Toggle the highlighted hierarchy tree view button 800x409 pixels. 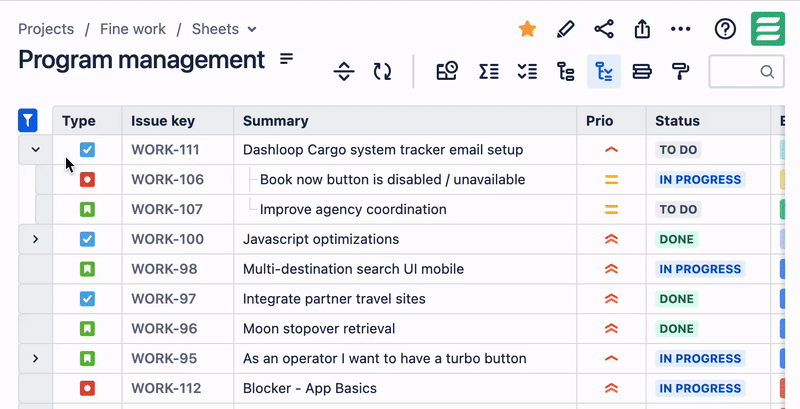tap(604, 71)
